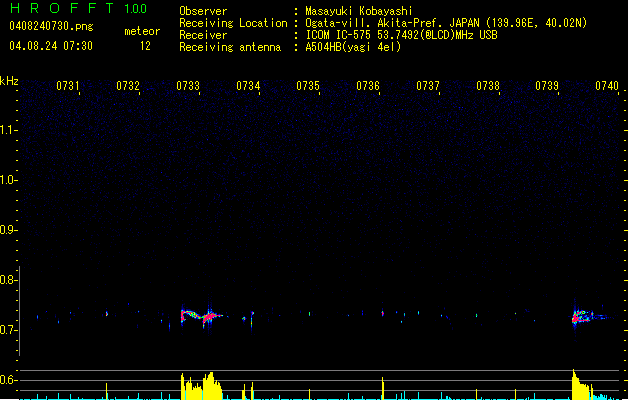Click the yellow power spike near 0736
This screenshot has width=629, height=400.
tap(383, 388)
